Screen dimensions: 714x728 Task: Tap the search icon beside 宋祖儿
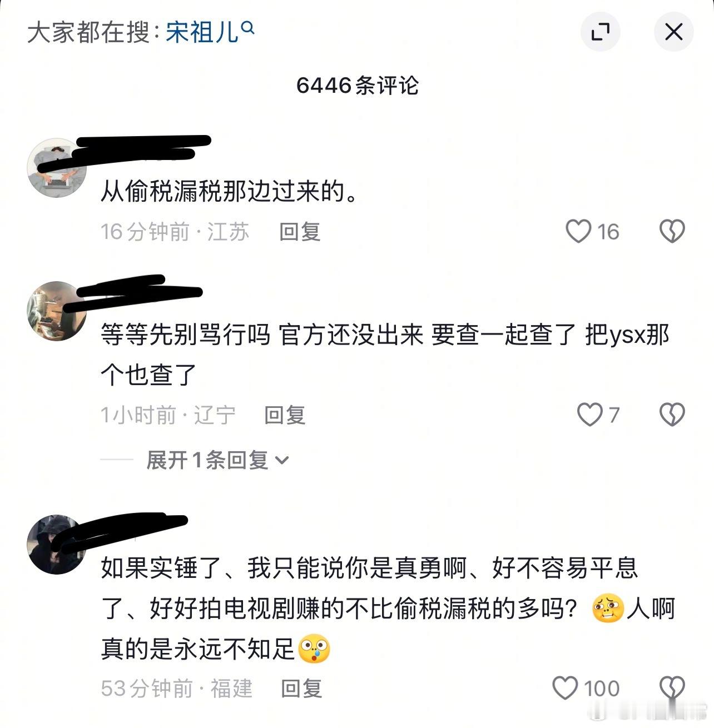[x=249, y=27]
